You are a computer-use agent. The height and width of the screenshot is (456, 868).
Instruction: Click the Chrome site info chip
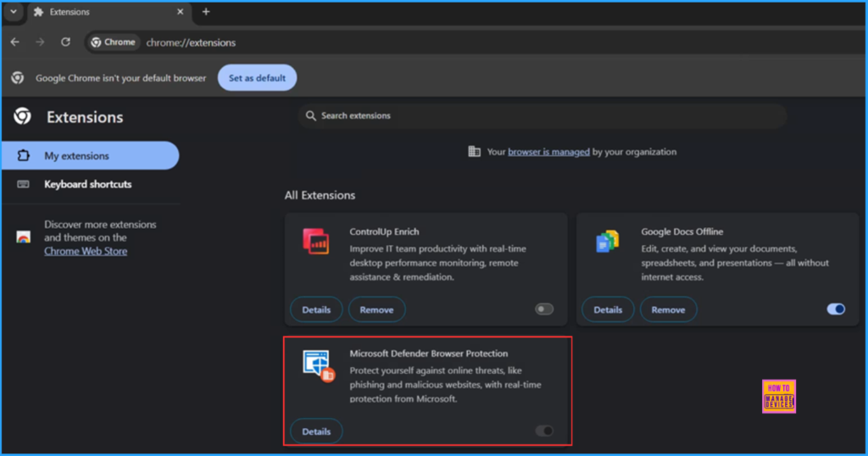tap(113, 42)
